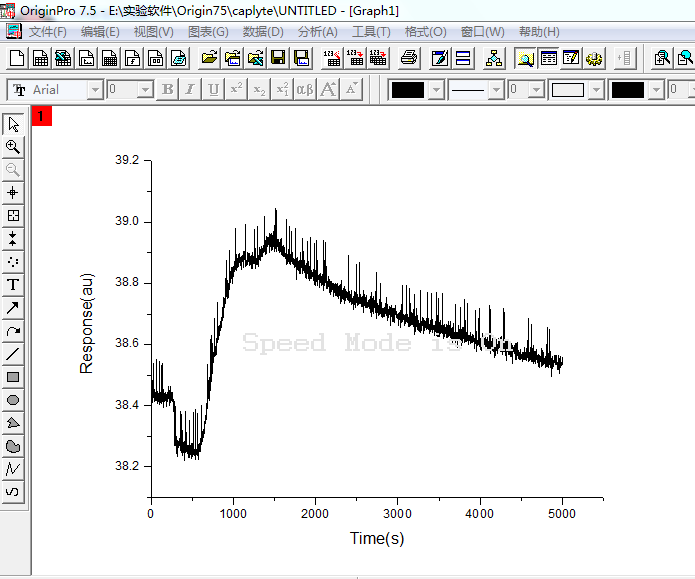695x579 pixels.
Task: Click the Project Explorer icon
Action: 525,58
